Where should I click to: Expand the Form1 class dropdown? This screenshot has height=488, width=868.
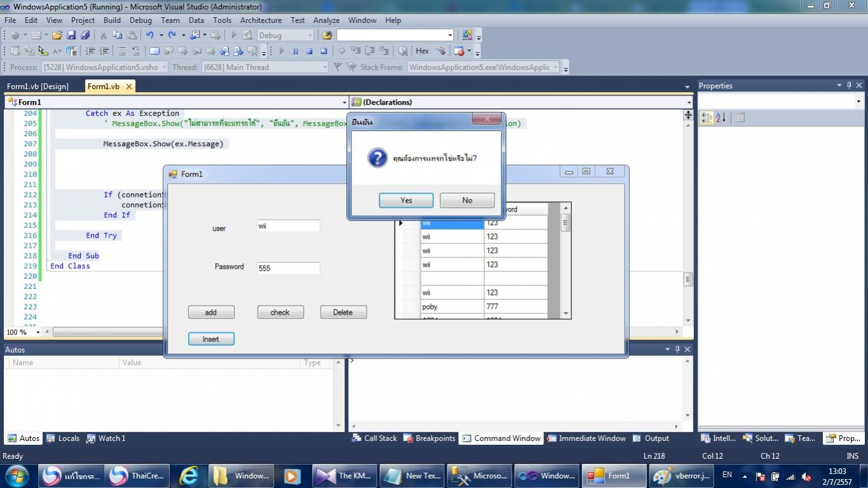click(x=344, y=102)
